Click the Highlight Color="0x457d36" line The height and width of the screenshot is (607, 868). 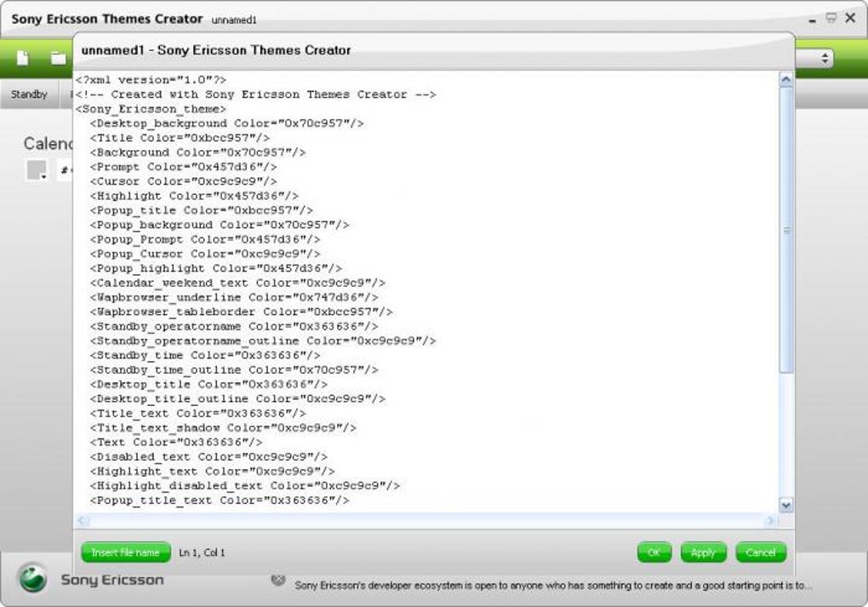pos(194,196)
